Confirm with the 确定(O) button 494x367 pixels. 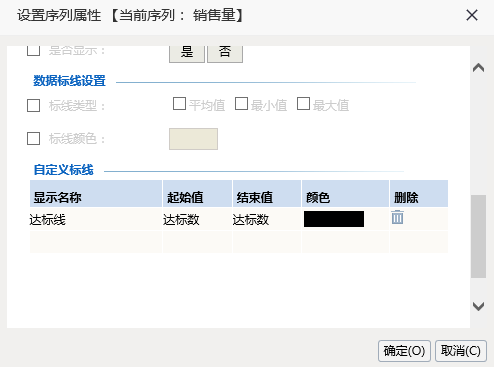(404, 351)
